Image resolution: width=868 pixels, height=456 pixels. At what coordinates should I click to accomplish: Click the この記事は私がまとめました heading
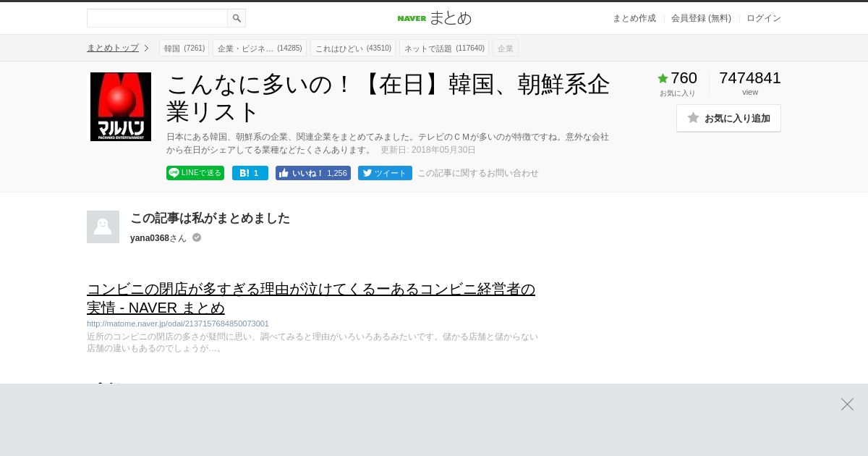point(210,218)
